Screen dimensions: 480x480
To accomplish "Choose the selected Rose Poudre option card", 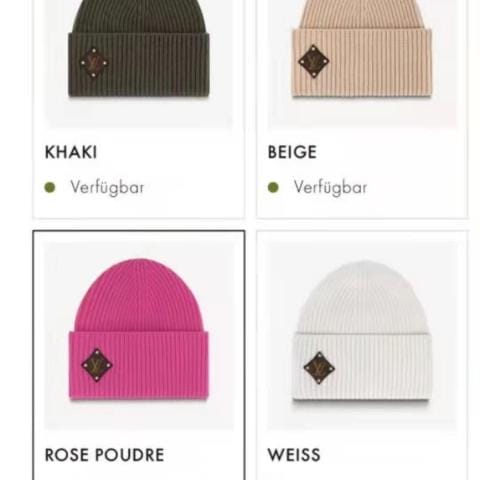I will click(x=139, y=355).
